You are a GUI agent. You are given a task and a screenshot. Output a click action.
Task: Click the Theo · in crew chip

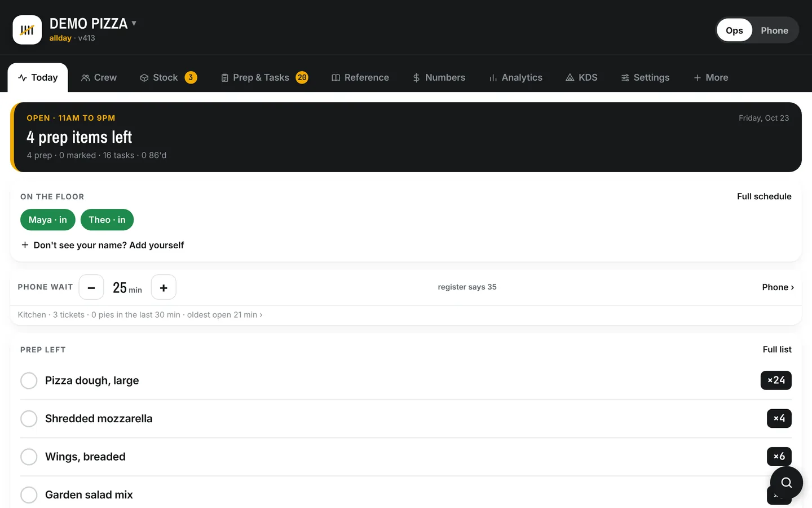pyautogui.click(x=107, y=220)
